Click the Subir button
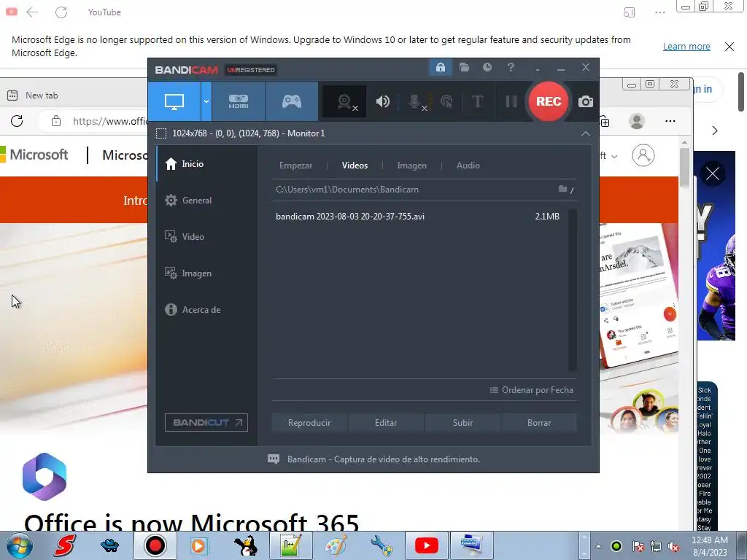This screenshot has height=560, width=747. 462,423
